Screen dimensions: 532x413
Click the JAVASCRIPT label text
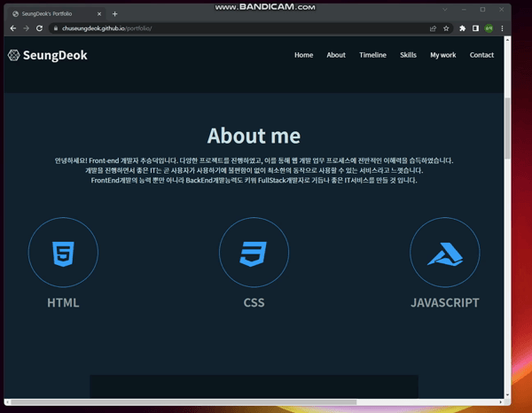(x=445, y=302)
